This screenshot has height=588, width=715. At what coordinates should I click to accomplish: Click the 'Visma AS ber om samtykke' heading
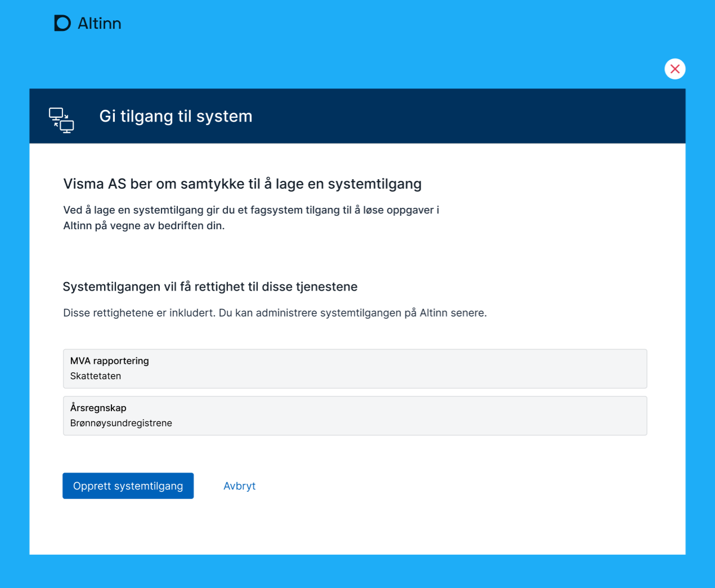pos(242,184)
